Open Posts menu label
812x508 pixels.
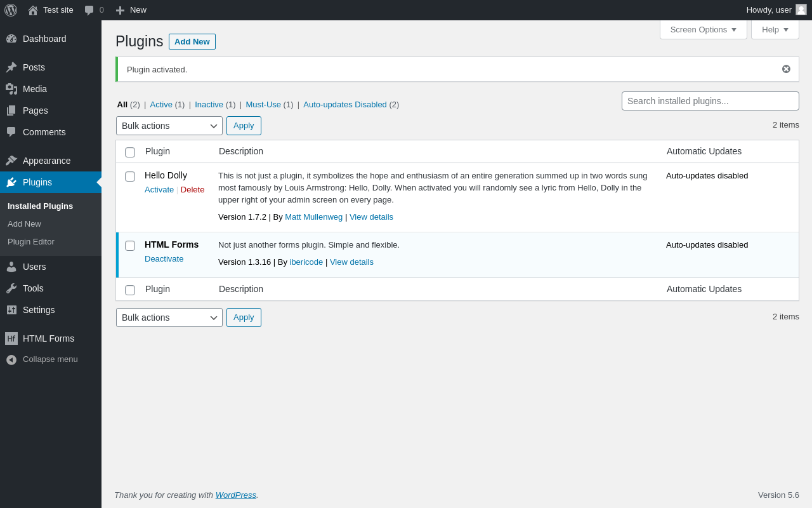[34, 67]
